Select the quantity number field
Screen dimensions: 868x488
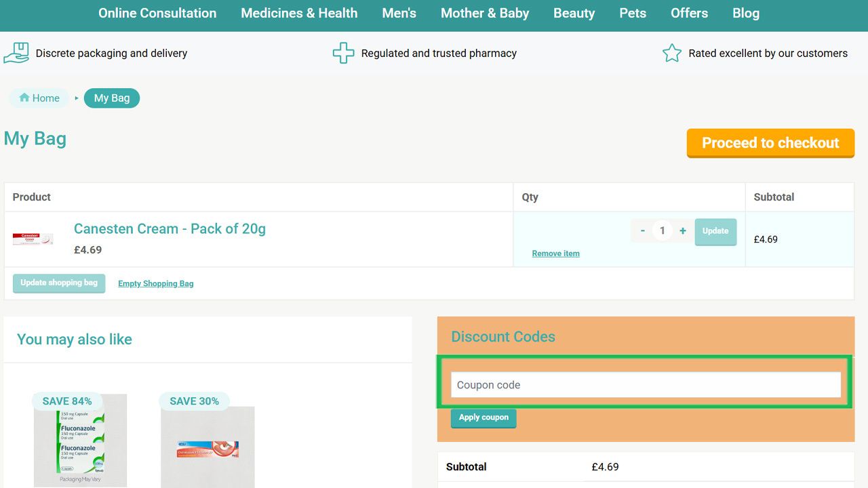[662, 230]
